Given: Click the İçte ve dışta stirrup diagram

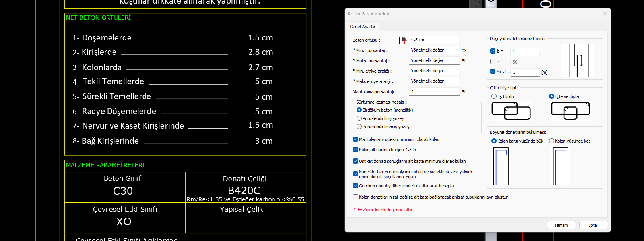Looking at the screenshot, I should 570,111.
